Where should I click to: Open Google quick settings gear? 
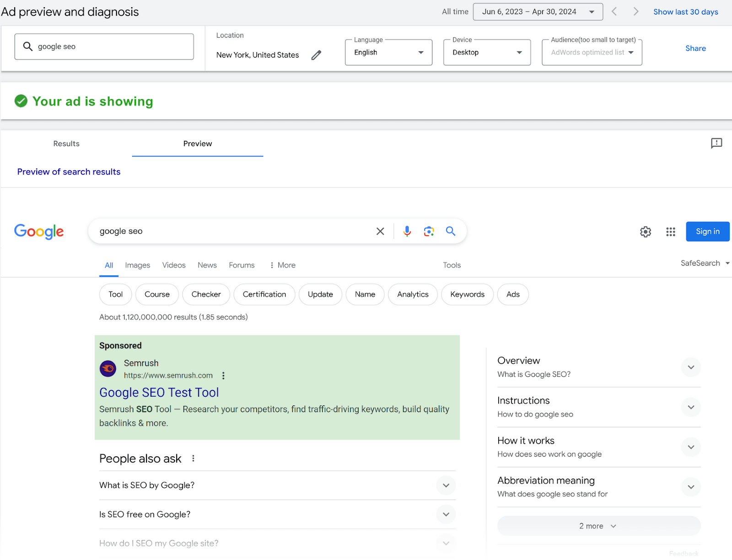(645, 232)
